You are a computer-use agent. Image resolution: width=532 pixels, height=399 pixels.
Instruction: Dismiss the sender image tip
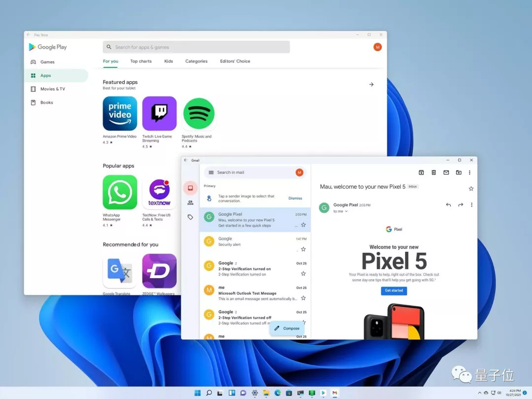(x=295, y=198)
